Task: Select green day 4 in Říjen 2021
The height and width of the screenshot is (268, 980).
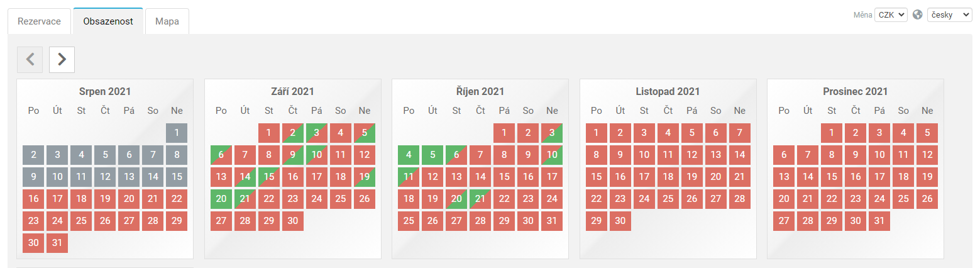Action: [409, 155]
